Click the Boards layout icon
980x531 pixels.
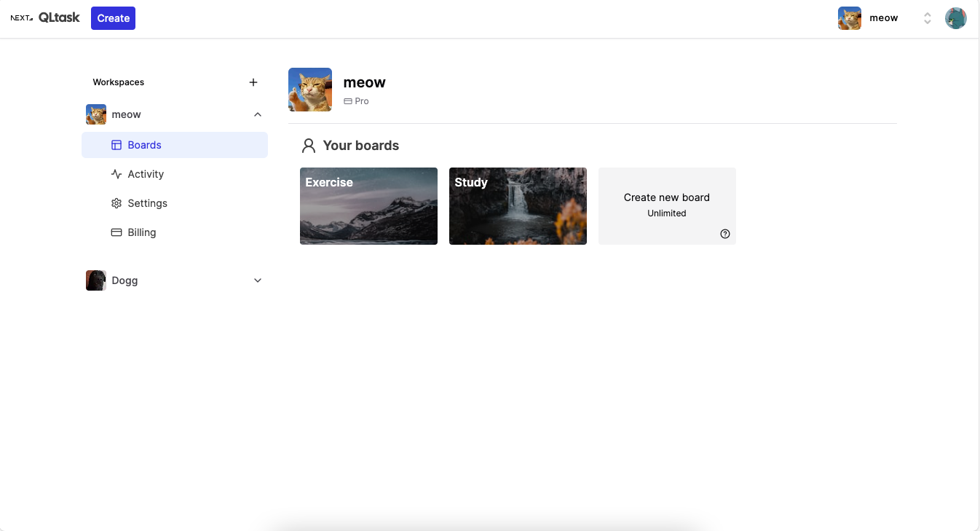point(116,145)
